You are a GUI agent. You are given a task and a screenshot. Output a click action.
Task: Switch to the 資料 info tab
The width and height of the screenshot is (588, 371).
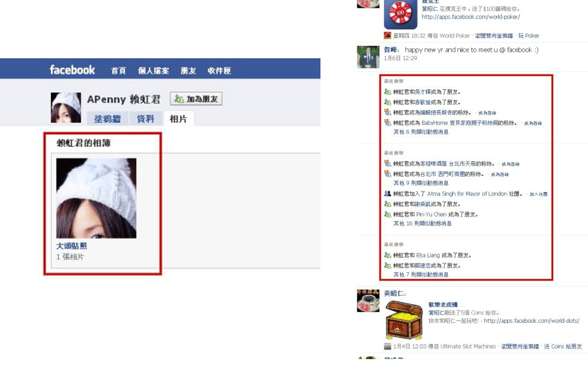click(x=146, y=118)
